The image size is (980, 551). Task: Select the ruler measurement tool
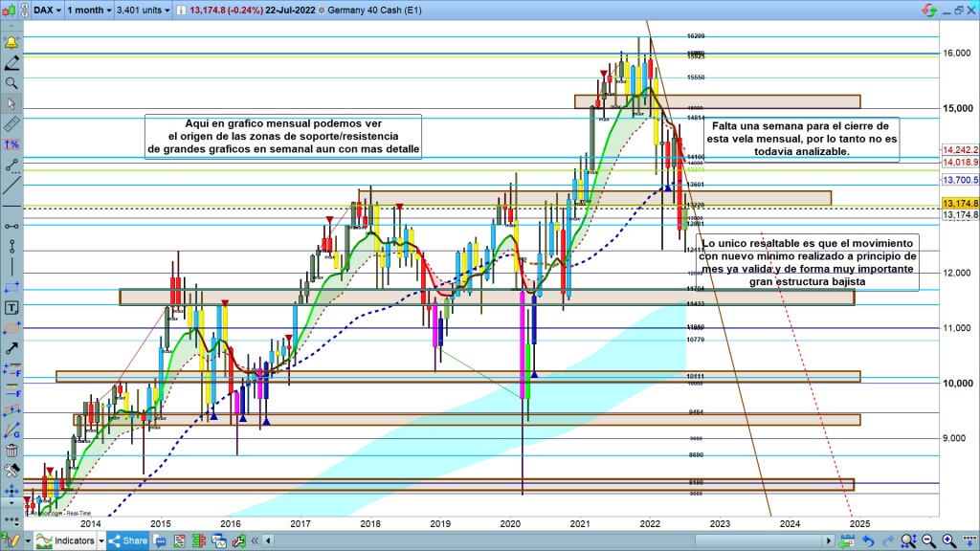click(x=11, y=123)
